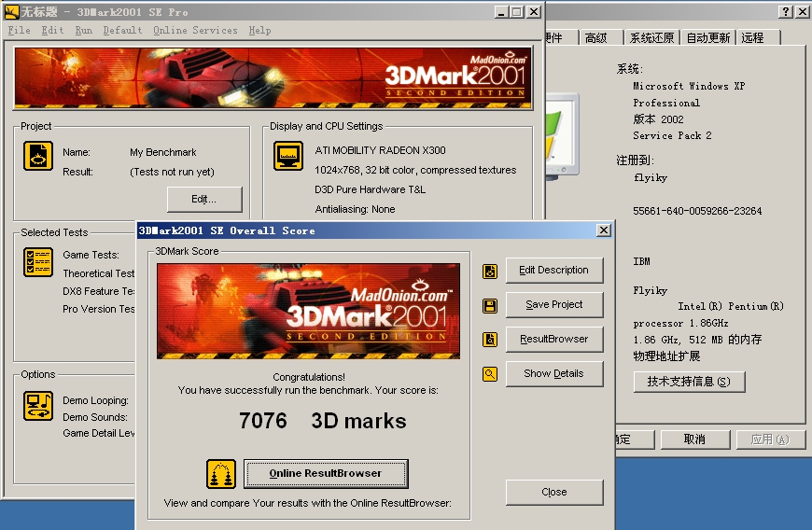812x530 pixels.
Task: Click the 3DMark2001 banner in score dialog
Action: pos(308,311)
